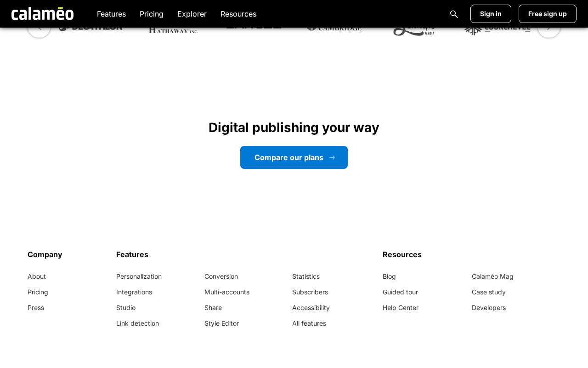588x368 pixels.
Task: Open the Calaméo Mag link
Action: [x=492, y=276]
